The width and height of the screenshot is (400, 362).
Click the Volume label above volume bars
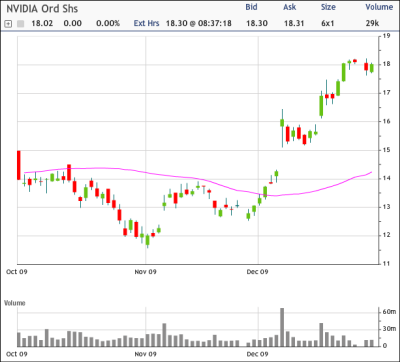coord(15,303)
